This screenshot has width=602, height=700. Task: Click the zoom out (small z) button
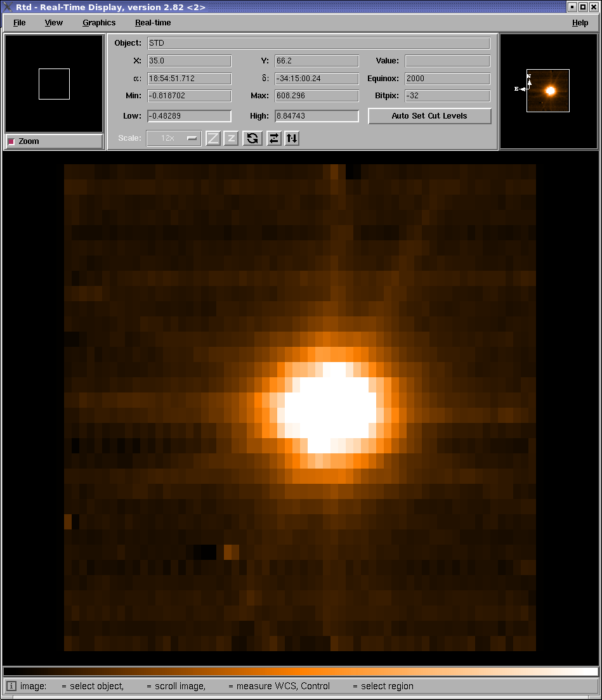[231, 138]
